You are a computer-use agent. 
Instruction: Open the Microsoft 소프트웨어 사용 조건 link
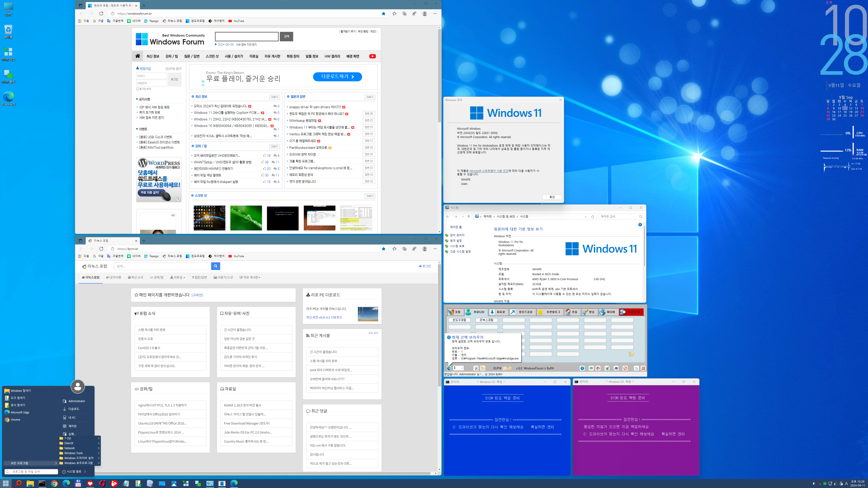(x=489, y=171)
